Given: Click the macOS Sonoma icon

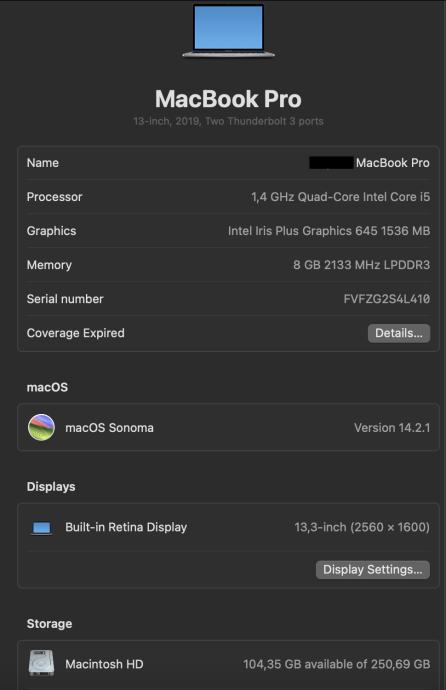Looking at the screenshot, I should tap(41, 427).
